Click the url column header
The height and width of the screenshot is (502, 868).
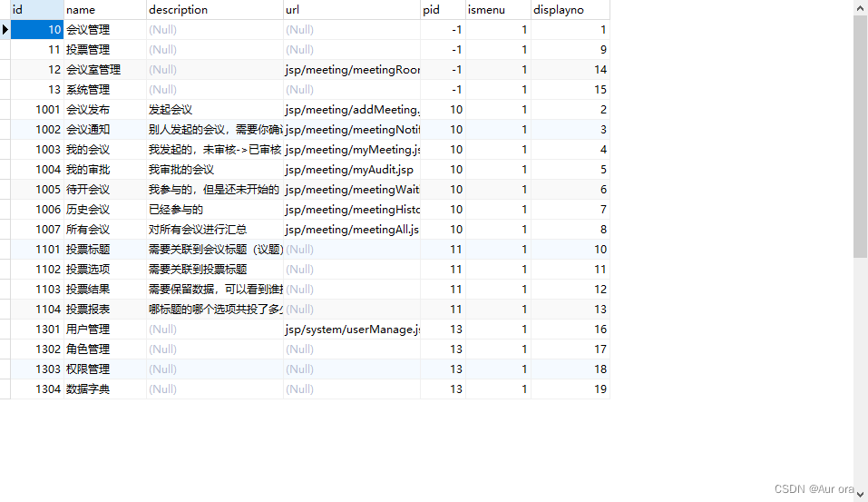click(352, 10)
